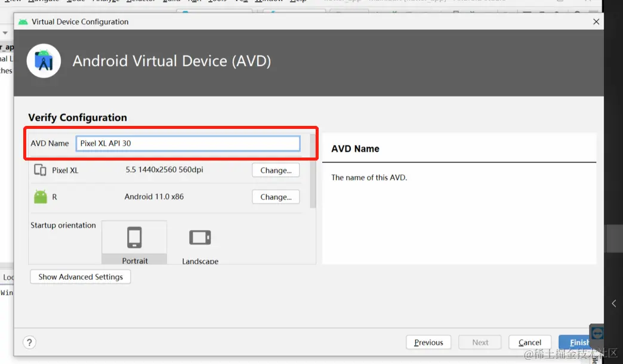Click the Pixel XL device icon
This screenshot has height=364, width=623.
(40, 170)
